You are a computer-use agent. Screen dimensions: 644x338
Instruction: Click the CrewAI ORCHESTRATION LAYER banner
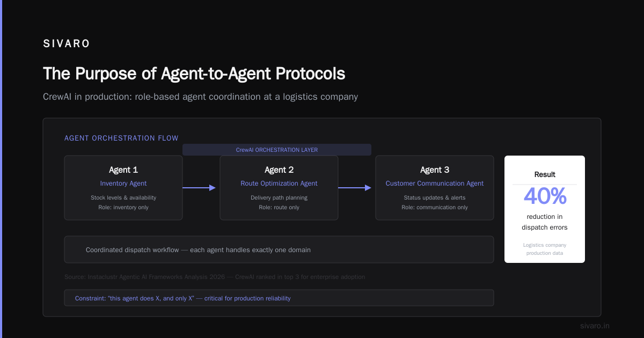click(277, 150)
